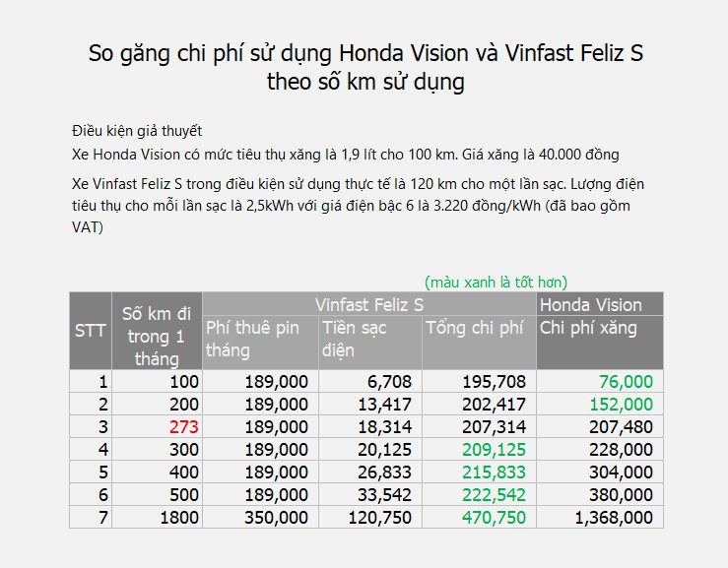Click the "Điều kiện giả thuyết" heading text
Viewport: 728px width, 568px height.
point(137,131)
